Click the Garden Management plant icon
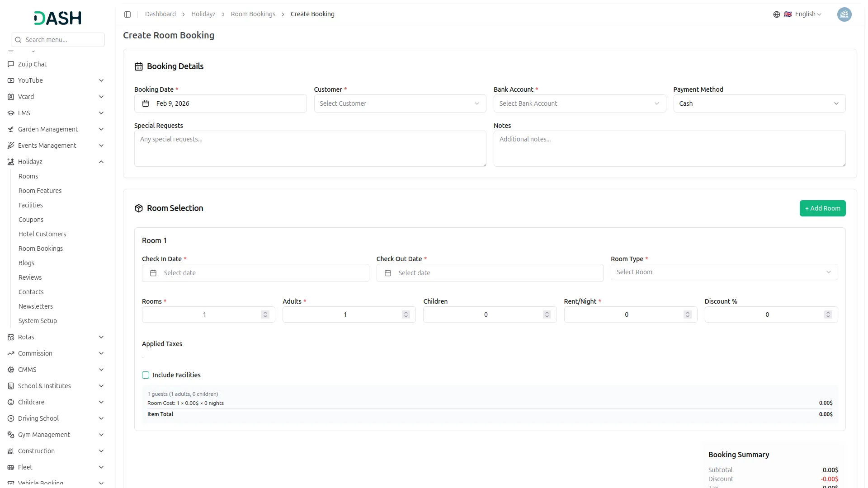This screenshot has height=488, width=868. (x=11, y=129)
